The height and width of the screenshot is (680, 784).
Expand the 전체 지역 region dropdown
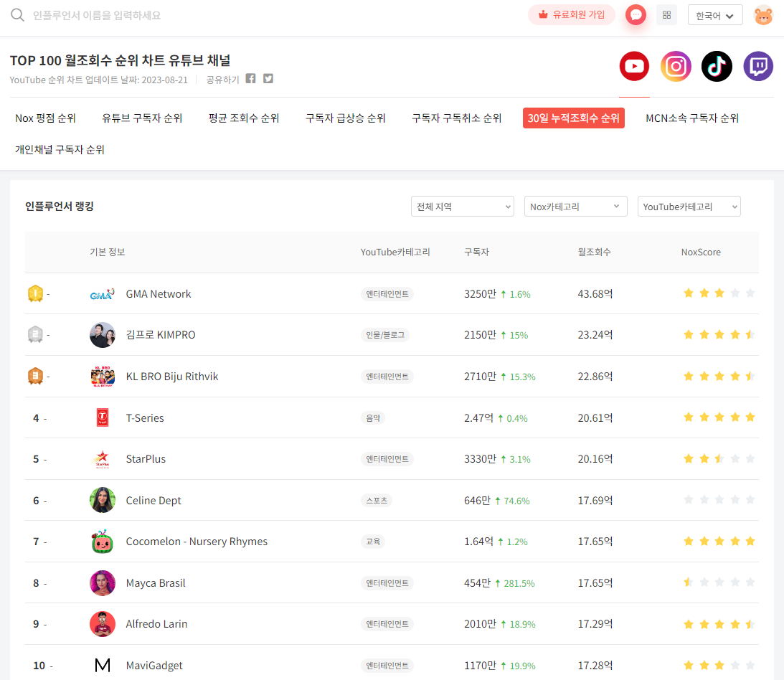click(x=463, y=207)
